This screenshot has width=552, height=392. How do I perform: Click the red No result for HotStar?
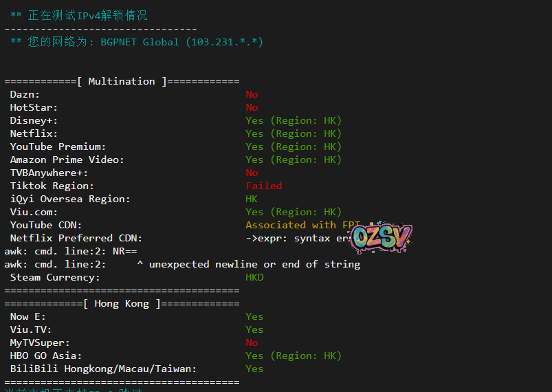click(x=252, y=107)
